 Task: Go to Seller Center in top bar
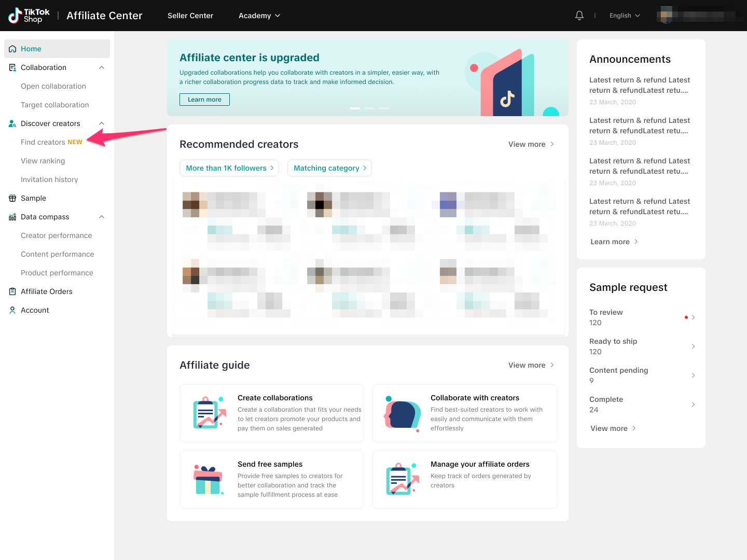coord(190,16)
